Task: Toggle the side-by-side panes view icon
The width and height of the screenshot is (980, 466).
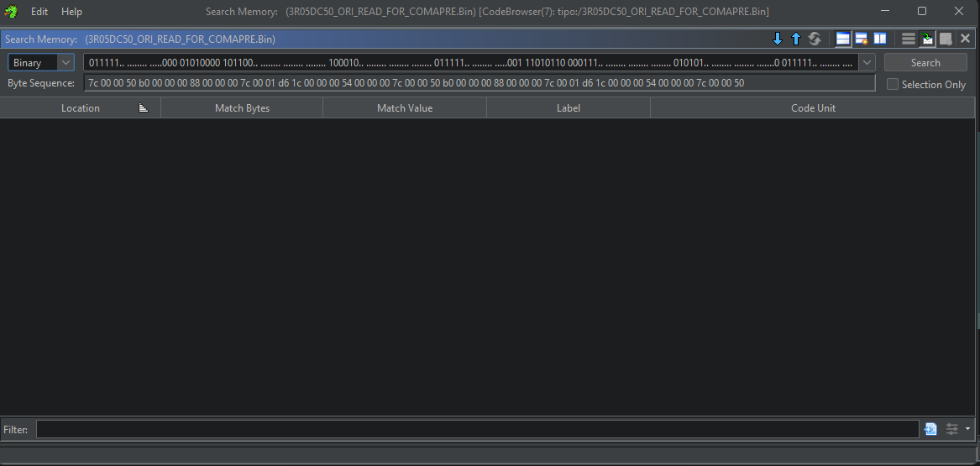Action: [x=880, y=39]
